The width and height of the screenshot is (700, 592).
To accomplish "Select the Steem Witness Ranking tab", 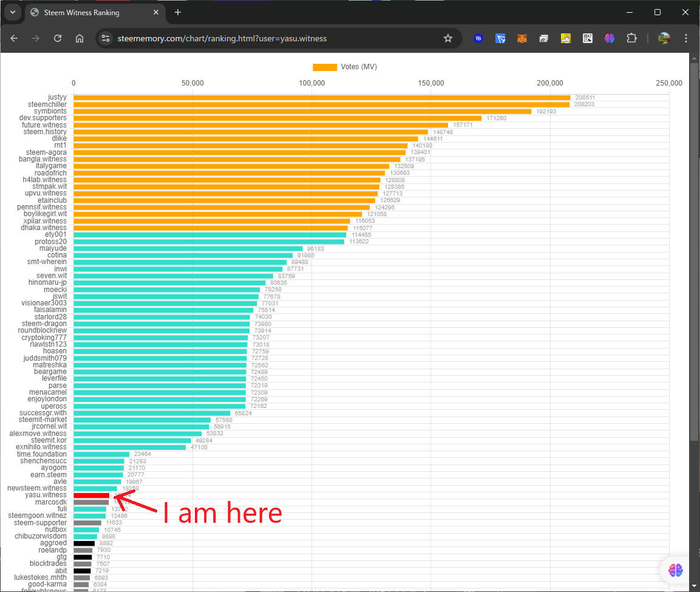I will pos(95,13).
